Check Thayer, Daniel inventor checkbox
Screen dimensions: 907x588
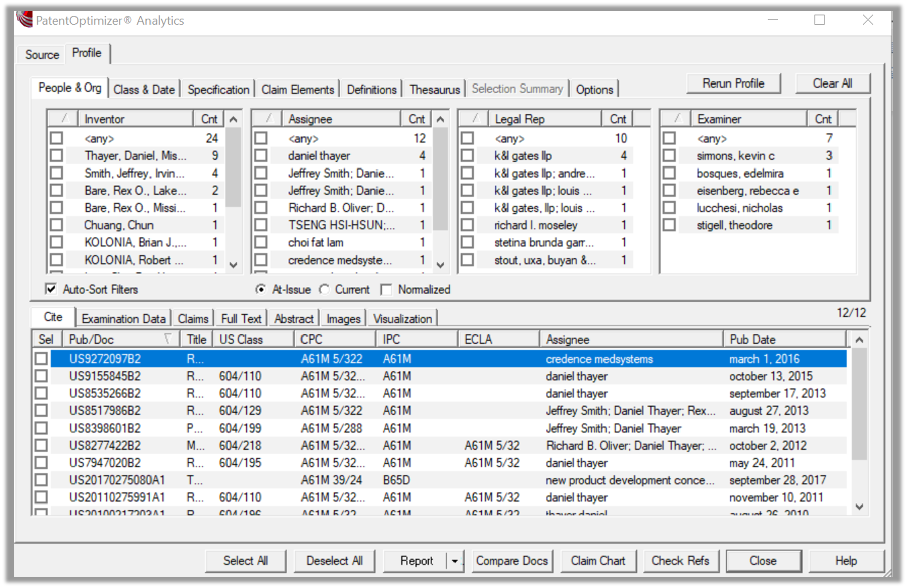click(57, 155)
